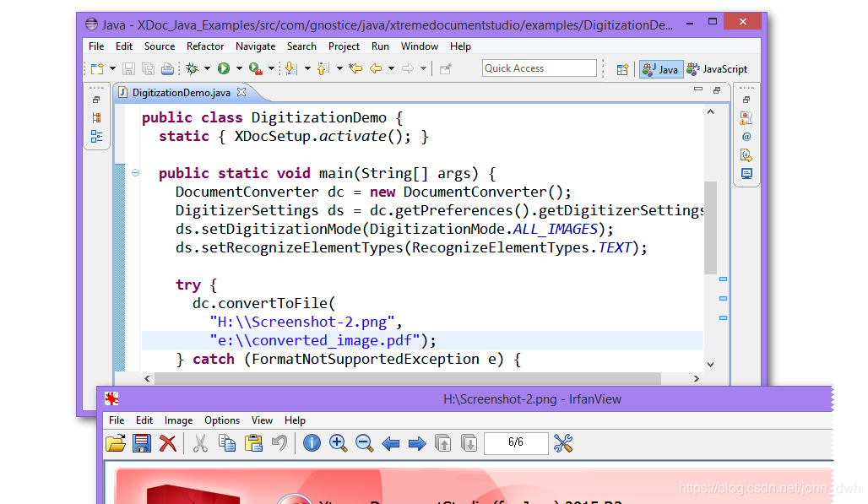Open the back-navigation history dropdown
The width and height of the screenshot is (868, 504).
tap(391, 69)
